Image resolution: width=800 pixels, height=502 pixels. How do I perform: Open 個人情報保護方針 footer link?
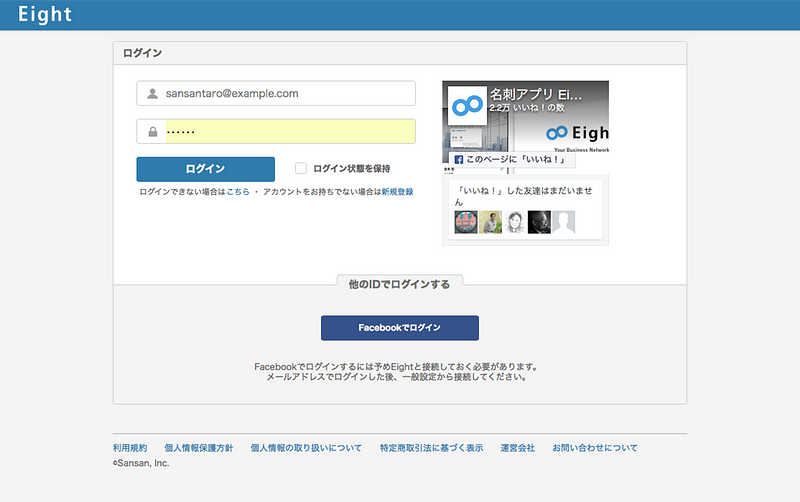pos(198,448)
